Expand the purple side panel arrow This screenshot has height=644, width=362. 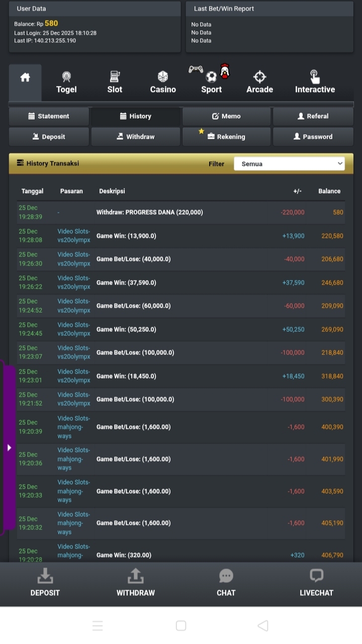pyautogui.click(x=9, y=447)
